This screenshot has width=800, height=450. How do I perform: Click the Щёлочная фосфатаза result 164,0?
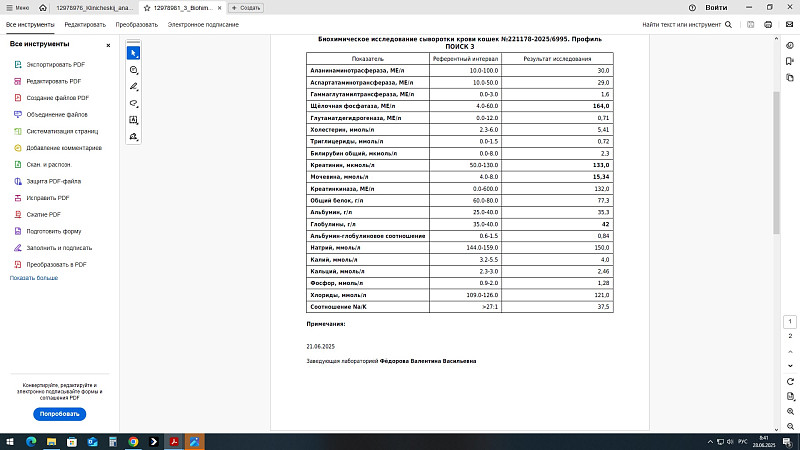click(601, 106)
